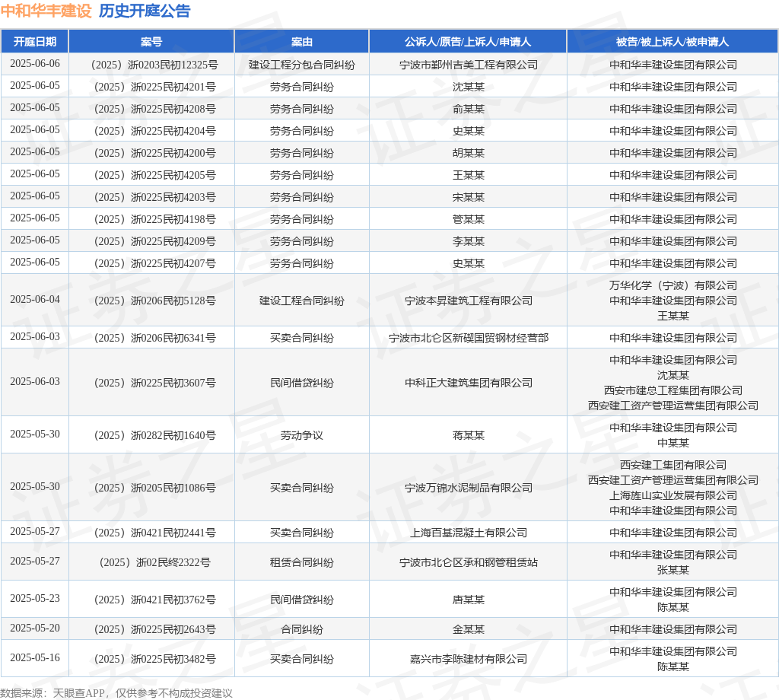The width and height of the screenshot is (779, 700).
Task: Click case number 浙0225民初4198号
Action: [x=154, y=219]
